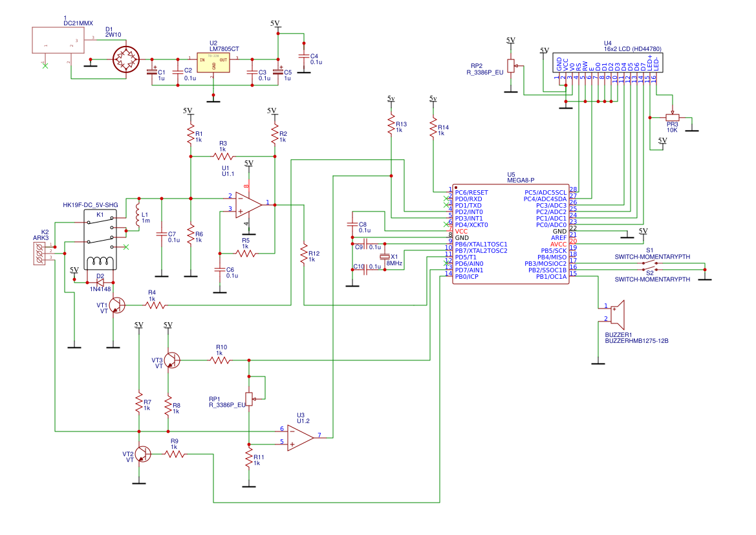Click the K1 relay symbol
Image resolution: width=756 pixels, height=535 pixels.
coord(100,239)
